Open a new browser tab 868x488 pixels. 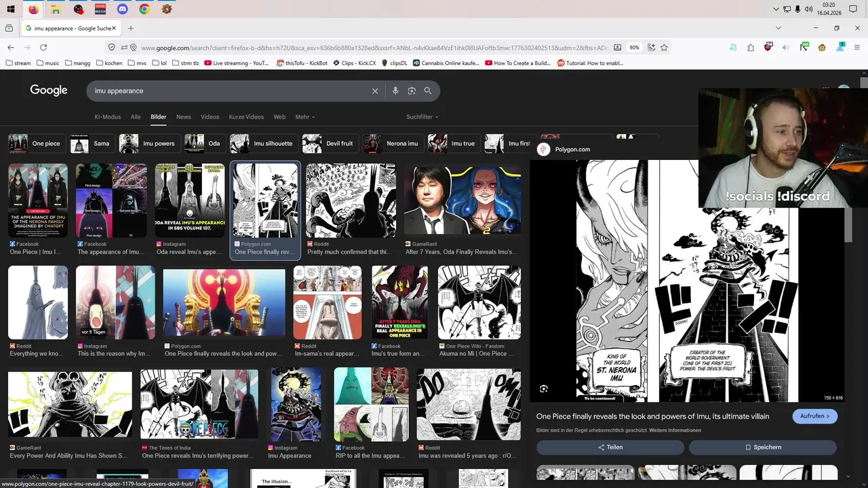point(131,28)
